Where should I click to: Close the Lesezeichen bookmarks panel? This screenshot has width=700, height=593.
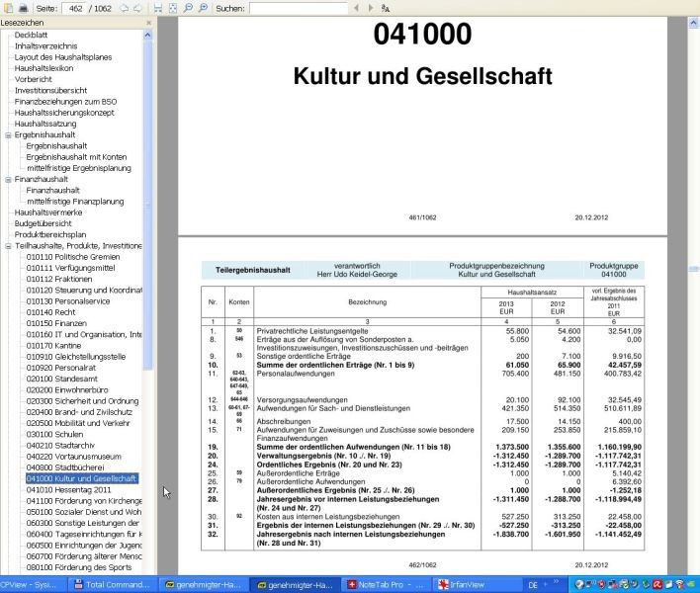[x=148, y=22]
